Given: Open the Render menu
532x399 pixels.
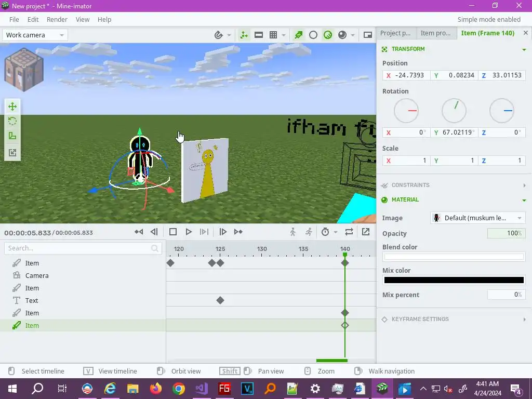Looking at the screenshot, I should 57,19.
